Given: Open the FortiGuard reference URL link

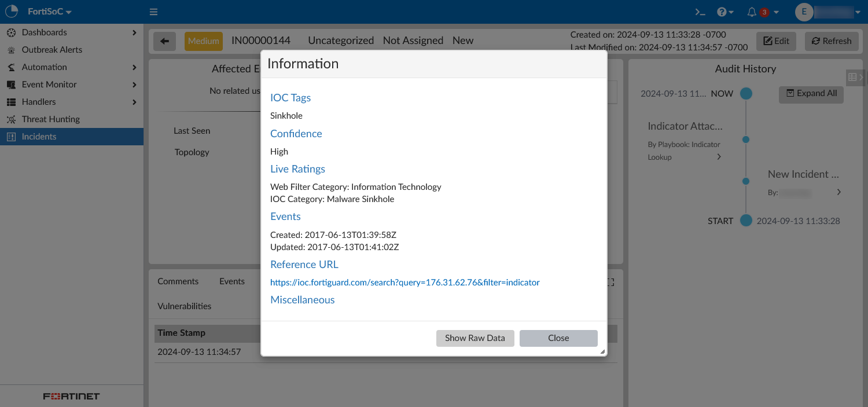Looking at the screenshot, I should [404, 283].
